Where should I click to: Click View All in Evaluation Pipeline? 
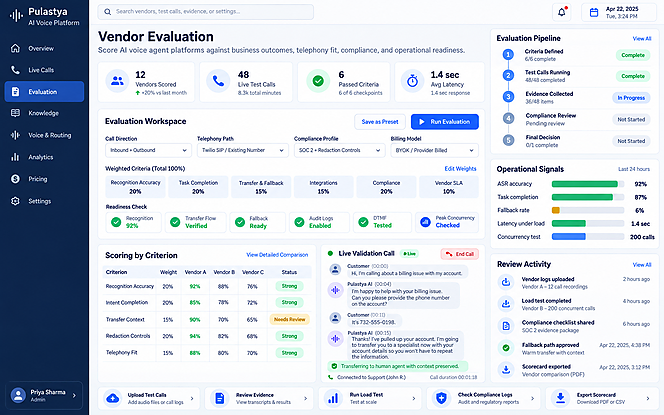pos(642,39)
